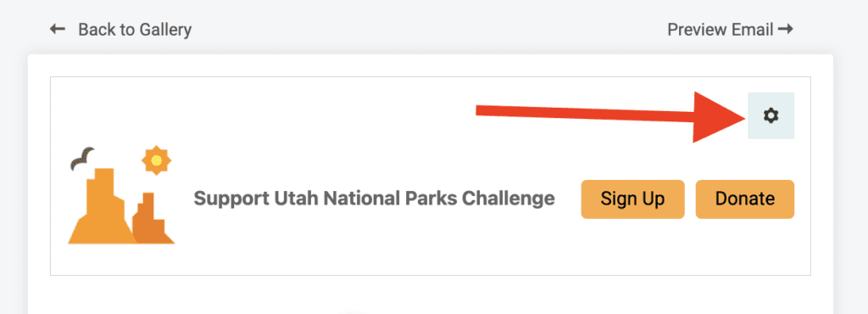Click the red arrow's tail
868x314 pixels.
coord(481,111)
